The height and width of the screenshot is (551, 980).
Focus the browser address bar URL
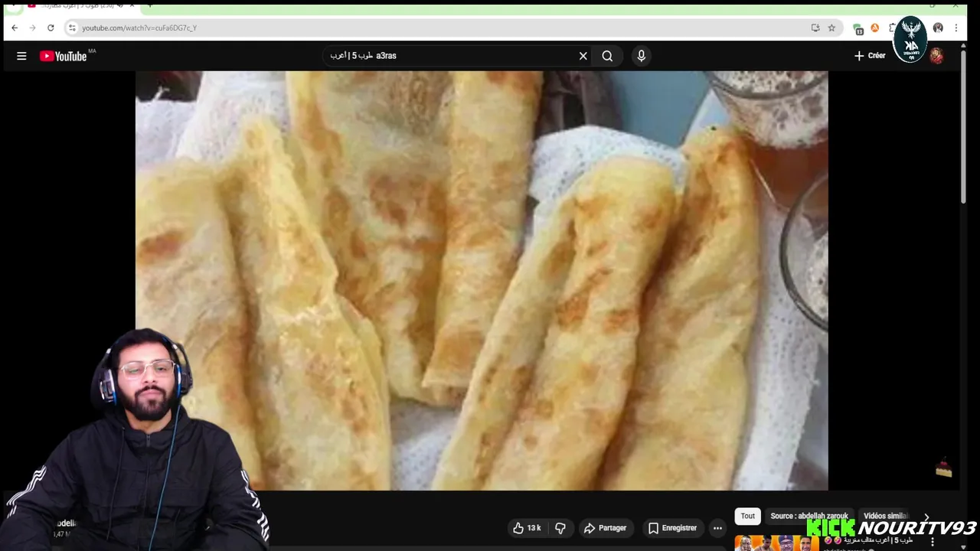coord(139,28)
